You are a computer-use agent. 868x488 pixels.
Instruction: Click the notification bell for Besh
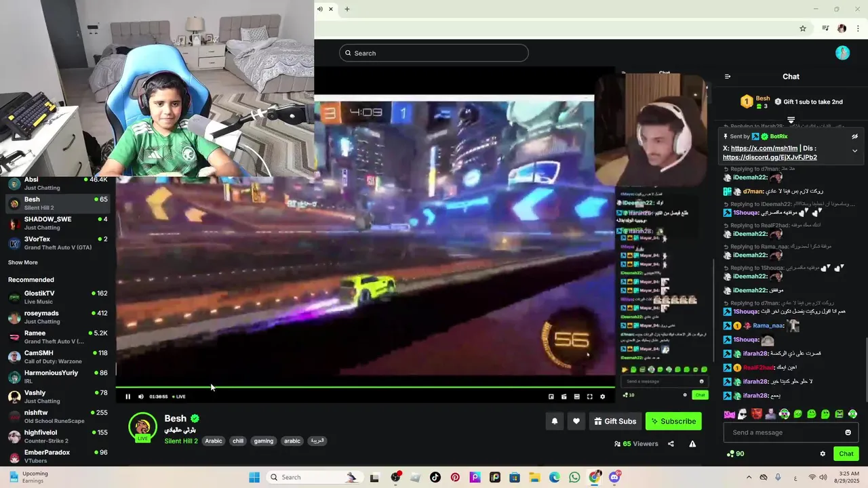tap(554, 421)
